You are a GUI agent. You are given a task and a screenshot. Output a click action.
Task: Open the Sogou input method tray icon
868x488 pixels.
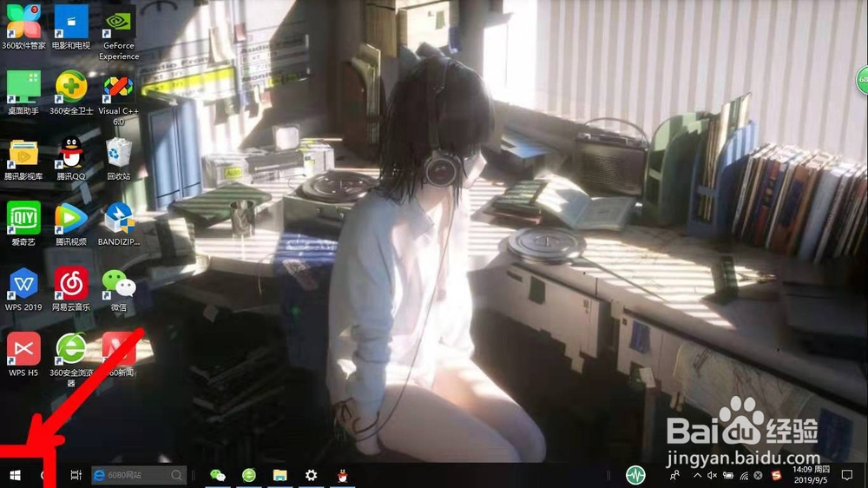(776, 475)
